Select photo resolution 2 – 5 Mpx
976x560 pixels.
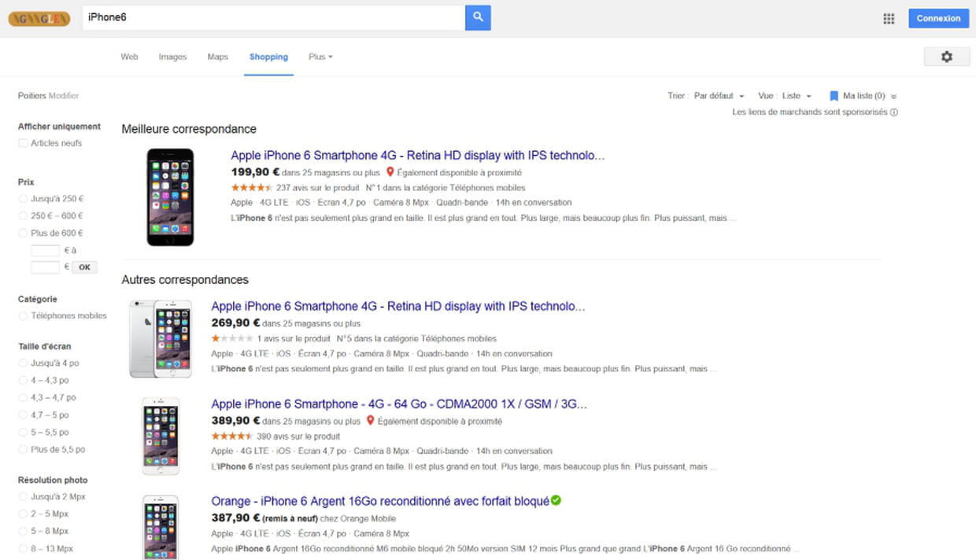coord(23,514)
